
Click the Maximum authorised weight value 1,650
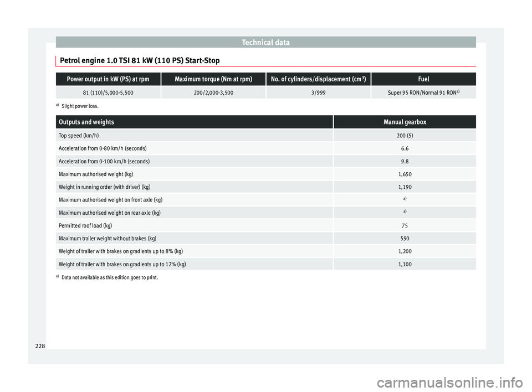click(404, 174)
